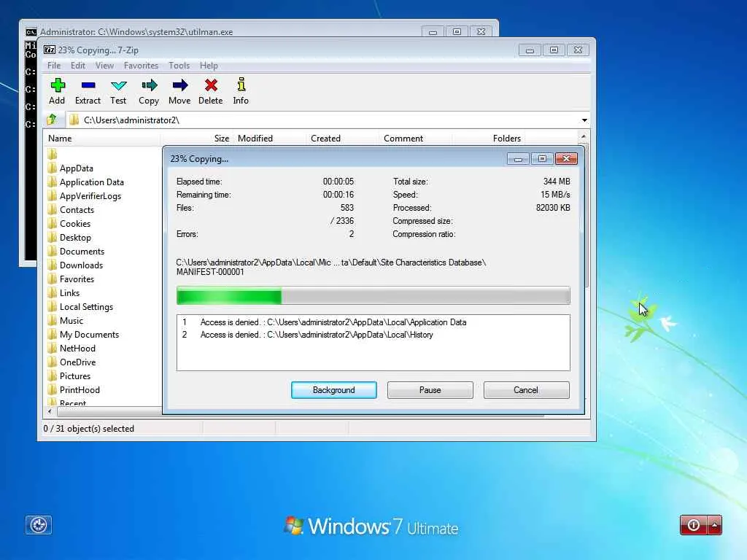This screenshot has width=747, height=560.
Task: Open the Tools menu
Action: (179, 66)
